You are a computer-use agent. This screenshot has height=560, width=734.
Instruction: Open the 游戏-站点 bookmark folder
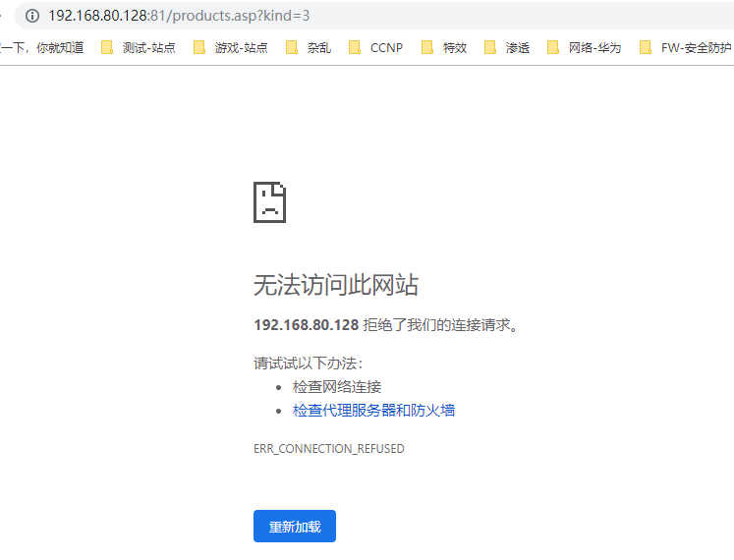230,48
